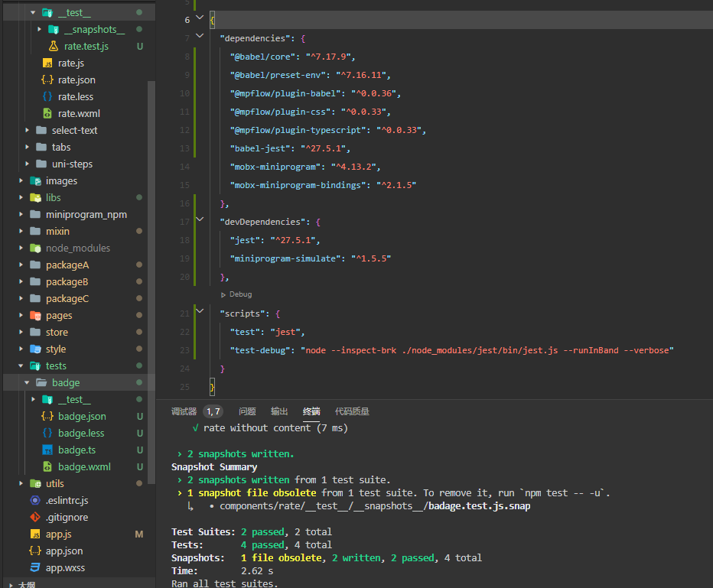Expand the miniprogram_npm folder

(x=21, y=215)
